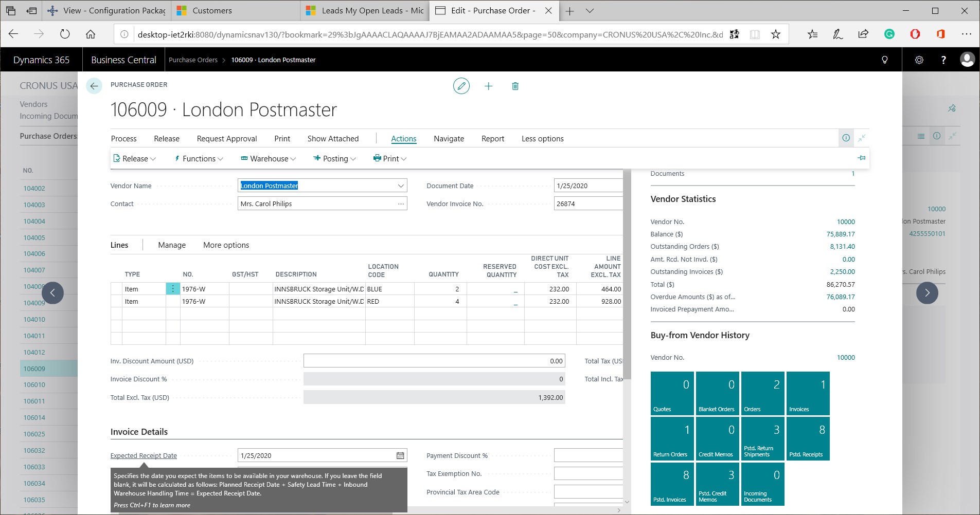The height and width of the screenshot is (515, 980).
Task: Open new browser tab
Action: tap(569, 11)
